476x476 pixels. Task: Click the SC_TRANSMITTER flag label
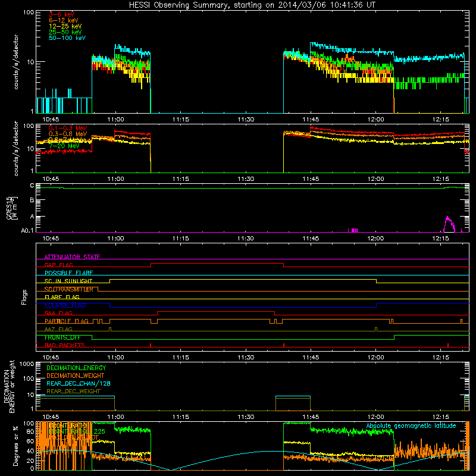tap(68, 289)
